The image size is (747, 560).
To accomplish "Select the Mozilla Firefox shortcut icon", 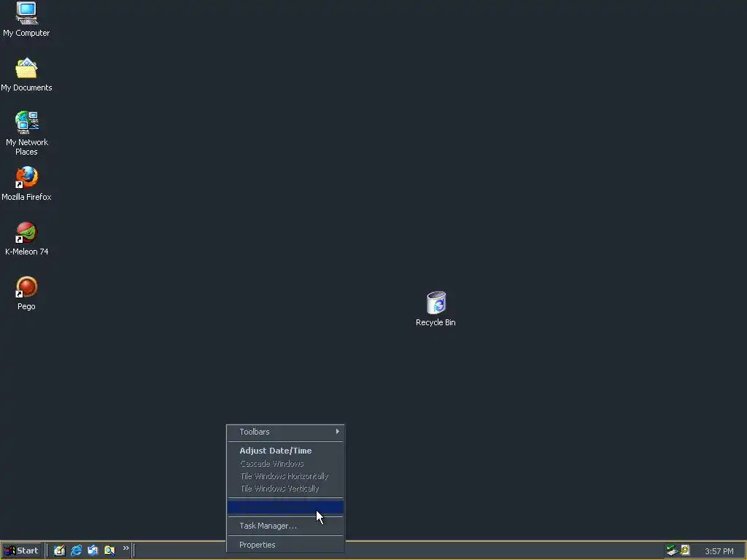I will 27,177.
